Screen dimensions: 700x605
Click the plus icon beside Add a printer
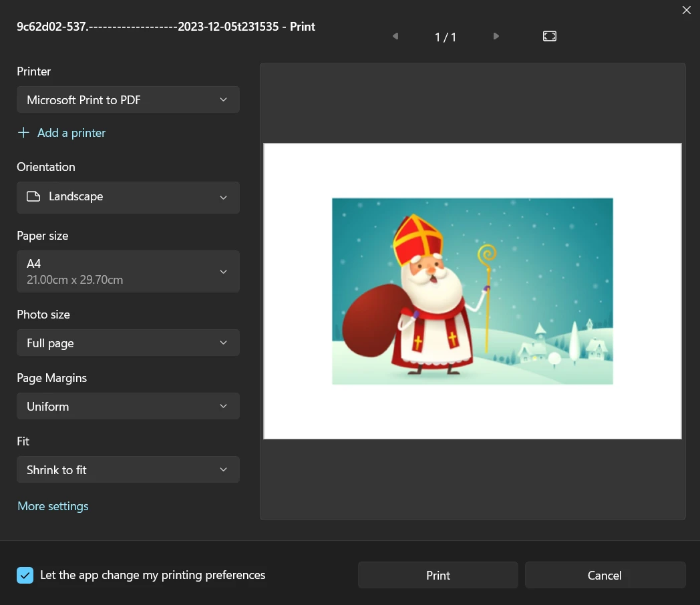(x=23, y=133)
